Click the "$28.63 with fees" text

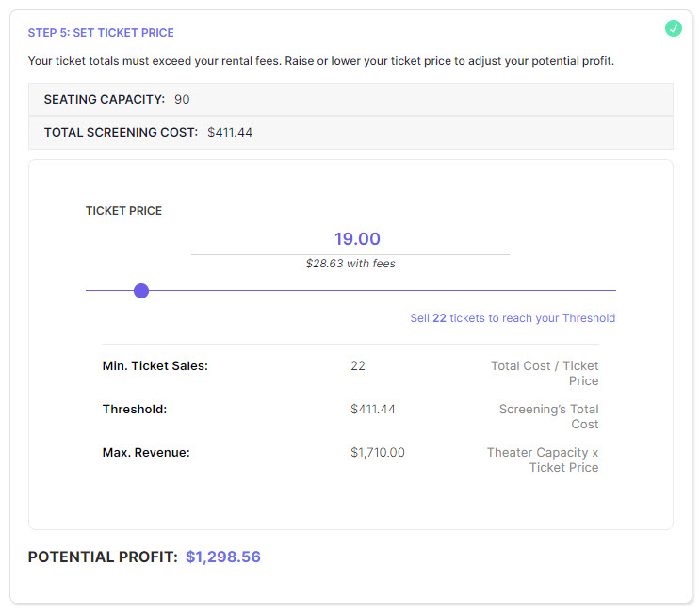(x=350, y=264)
